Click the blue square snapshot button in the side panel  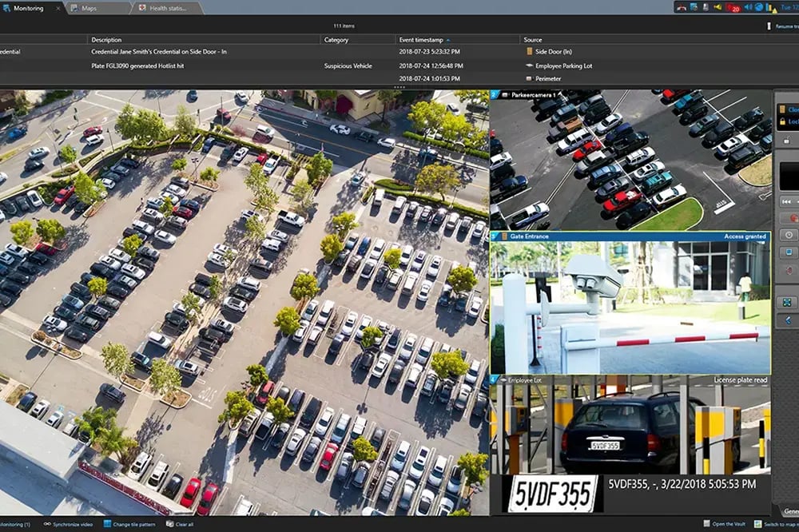click(x=789, y=252)
